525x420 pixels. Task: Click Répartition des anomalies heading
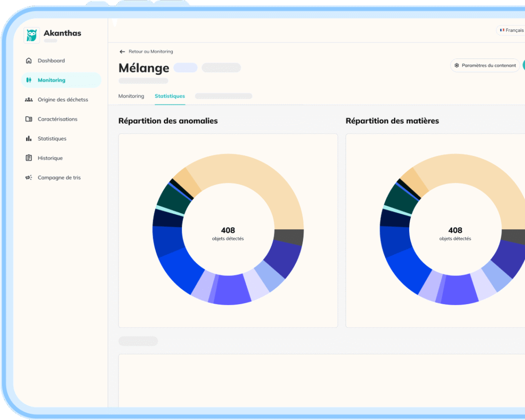168,121
